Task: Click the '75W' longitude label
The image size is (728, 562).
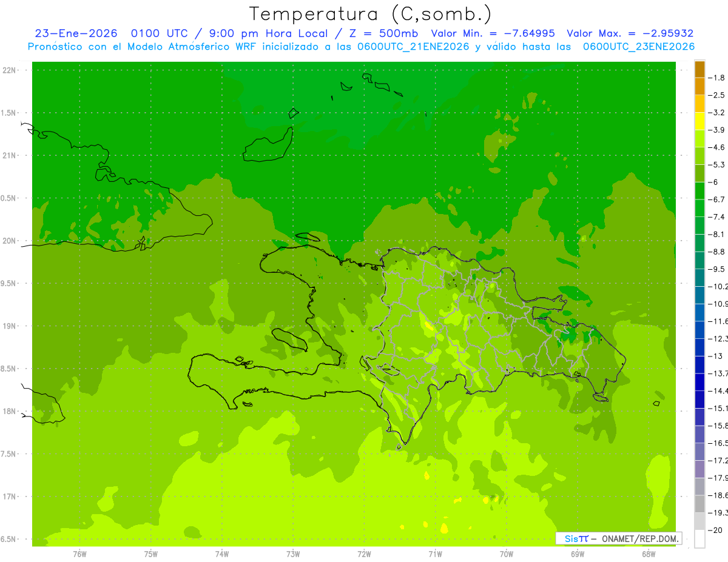Action: (150, 554)
